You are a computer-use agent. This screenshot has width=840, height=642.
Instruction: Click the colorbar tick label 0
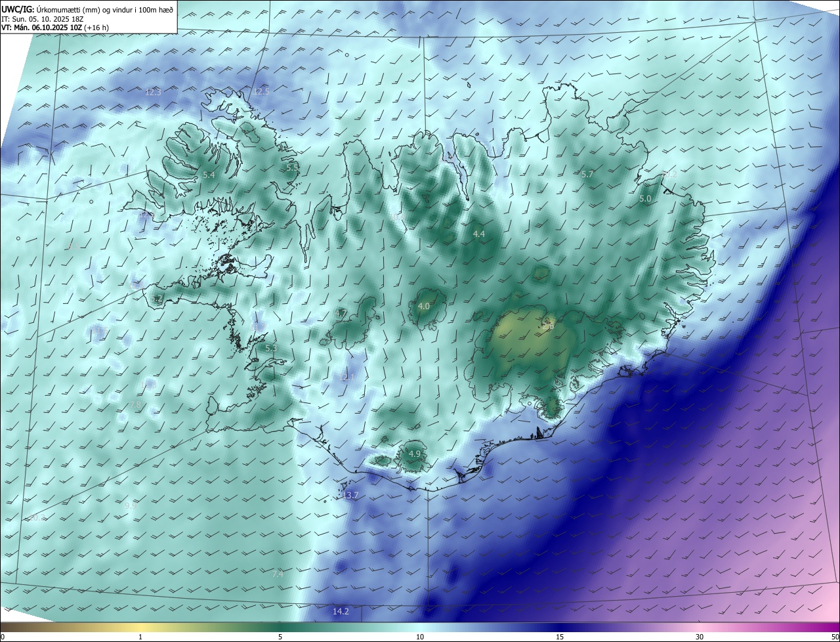click(3, 637)
